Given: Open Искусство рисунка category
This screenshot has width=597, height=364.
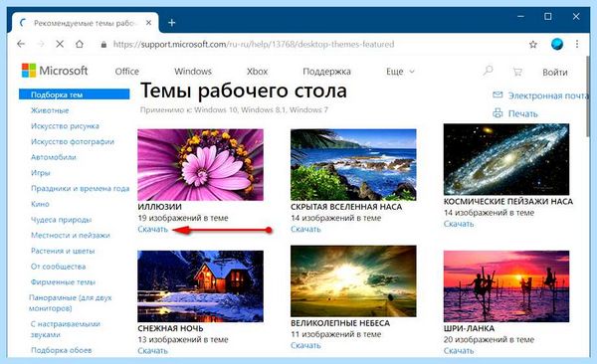Looking at the screenshot, I should coord(65,126).
